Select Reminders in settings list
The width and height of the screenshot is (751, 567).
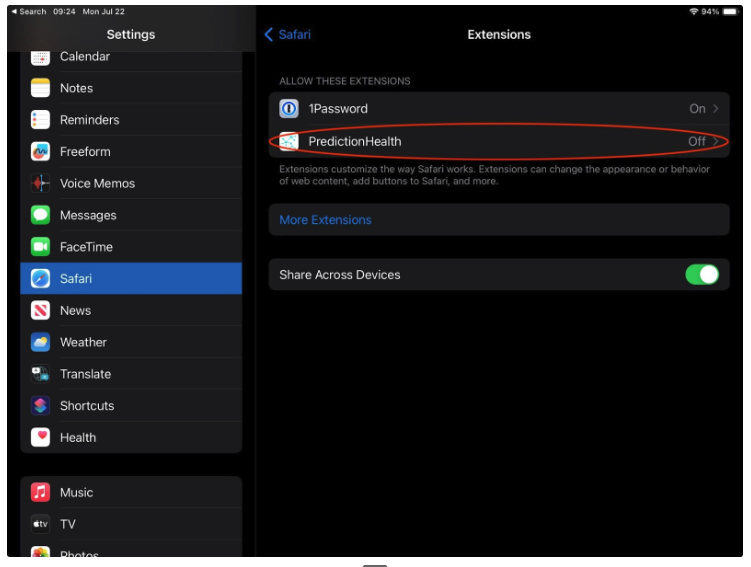pyautogui.click(x=131, y=120)
